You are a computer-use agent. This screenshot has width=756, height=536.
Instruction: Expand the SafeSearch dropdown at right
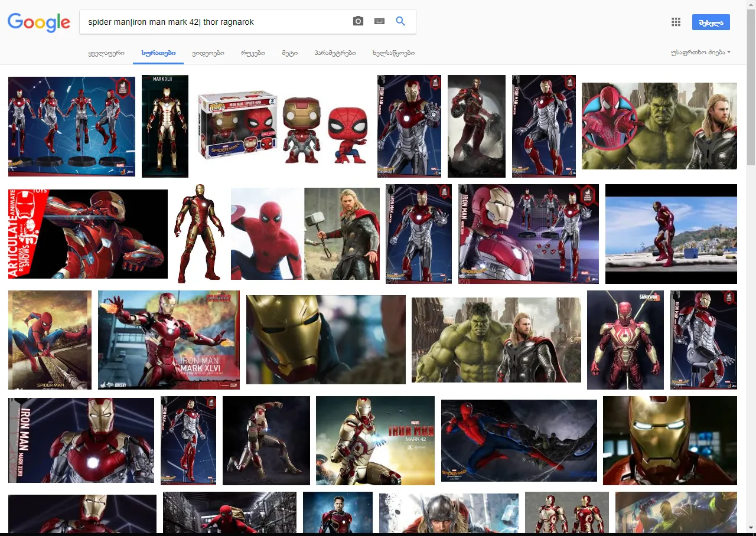pyautogui.click(x=701, y=53)
